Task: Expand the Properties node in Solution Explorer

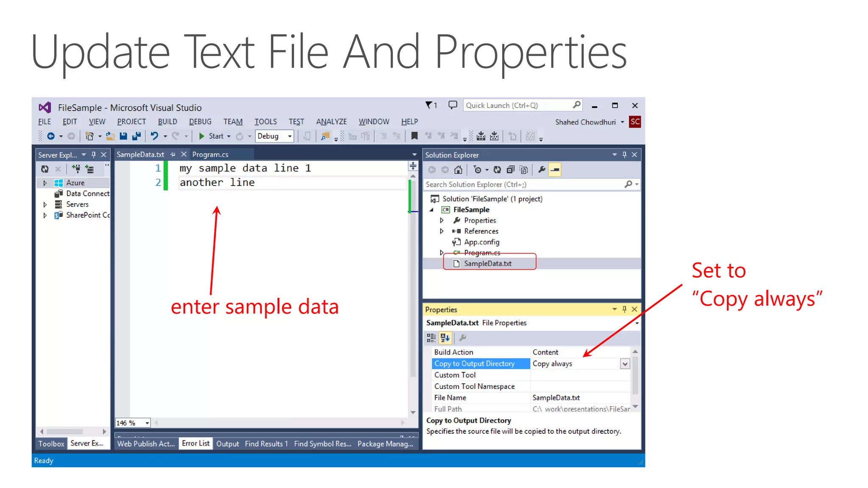Action: pos(442,220)
